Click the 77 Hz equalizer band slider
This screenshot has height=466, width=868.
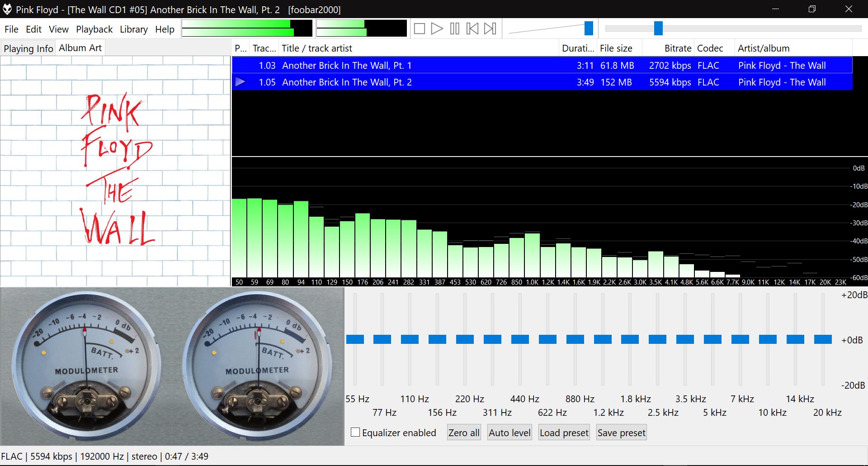[x=382, y=339]
